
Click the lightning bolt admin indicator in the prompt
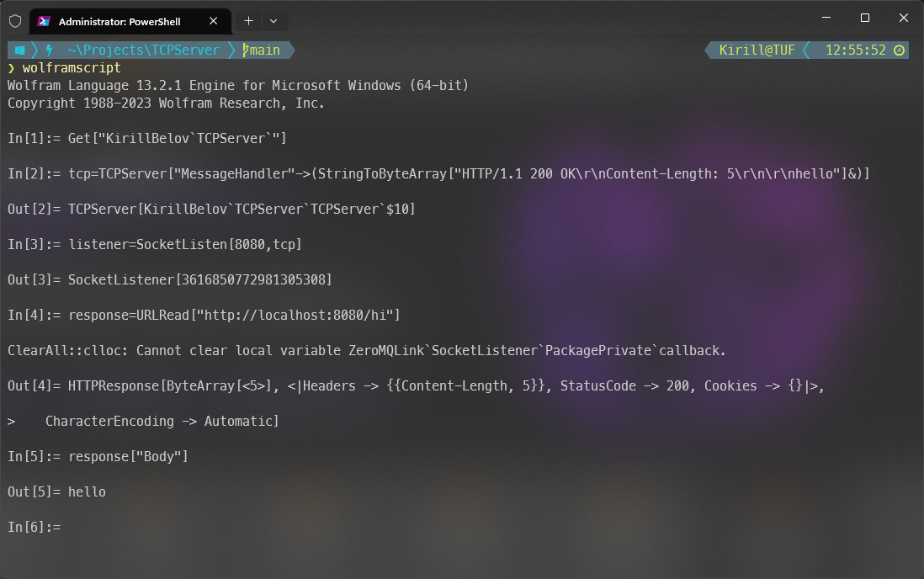[49, 50]
